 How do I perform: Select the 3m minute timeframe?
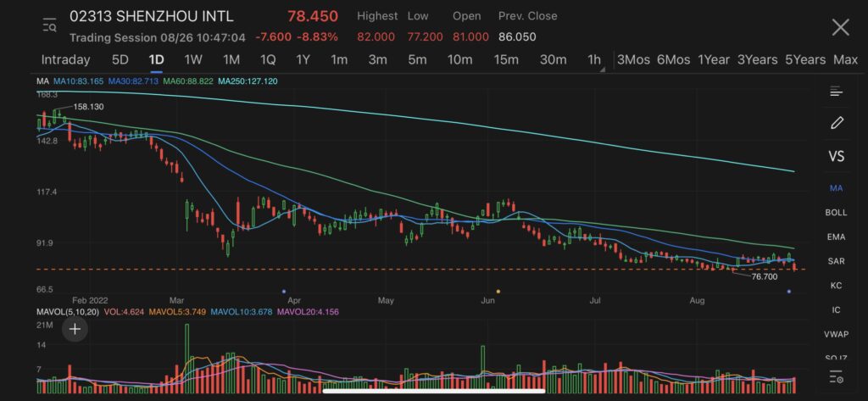coord(377,60)
